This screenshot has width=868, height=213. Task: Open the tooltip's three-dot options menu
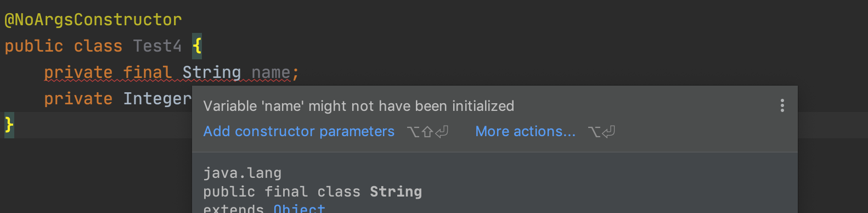pos(782,105)
